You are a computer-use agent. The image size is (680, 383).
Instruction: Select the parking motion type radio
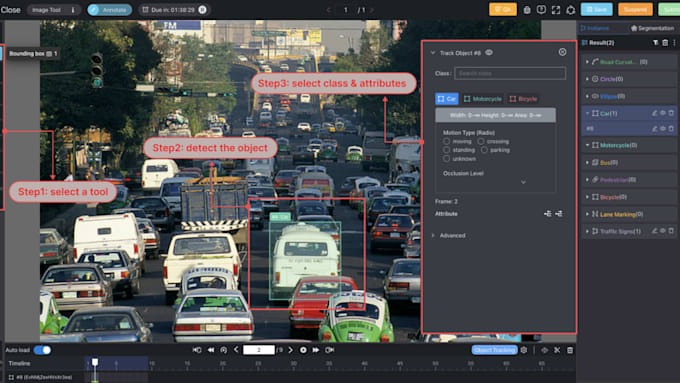[x=484, y=150]
